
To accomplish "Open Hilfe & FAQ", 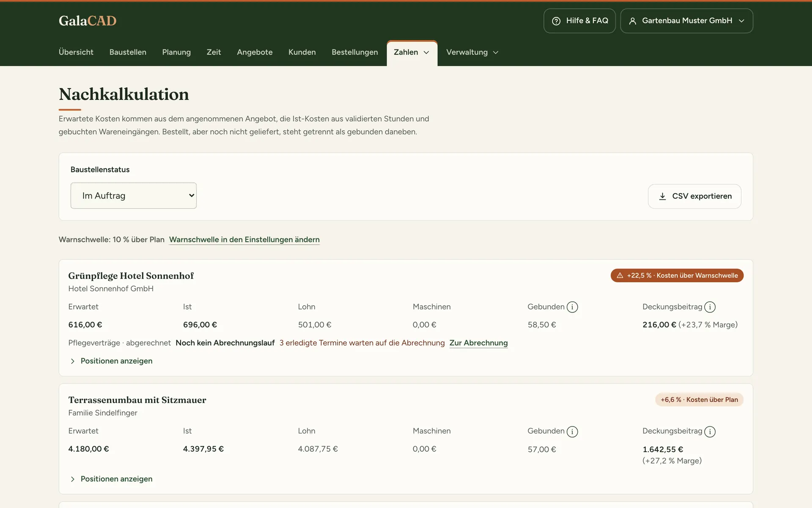I will coord(579,21).
